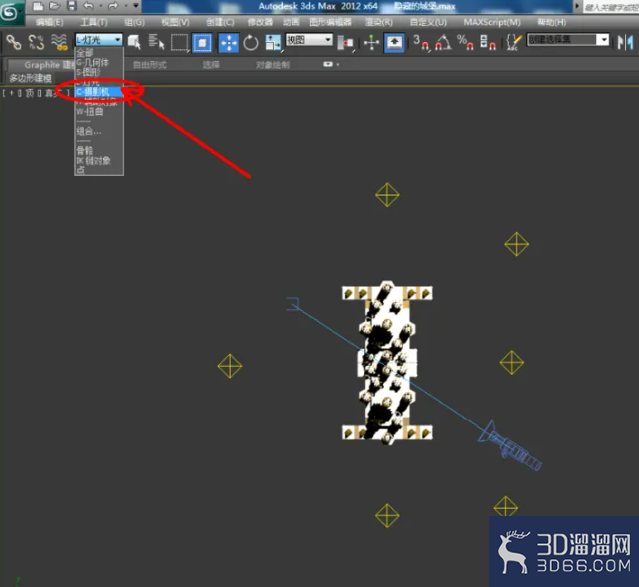Viewport: 639px width, 587px height.
Task: Open the 帮助(H) menu
Action: (x=551, y=22)
